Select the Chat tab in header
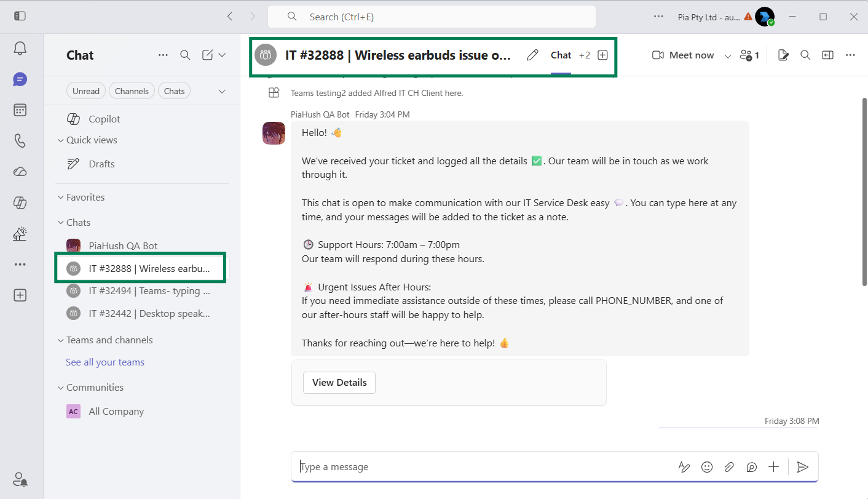Screen dimensions: 868x499 [561, 55]
